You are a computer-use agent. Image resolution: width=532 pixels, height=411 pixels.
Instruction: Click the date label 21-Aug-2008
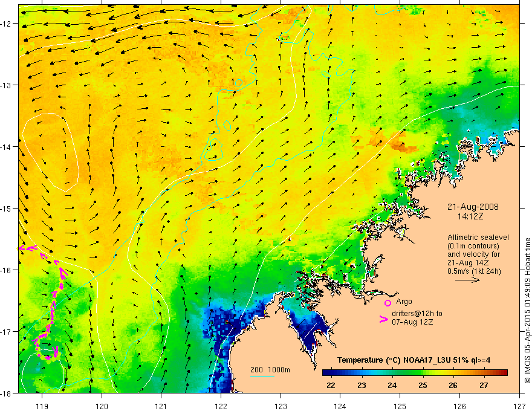click(x=473, y=207)
